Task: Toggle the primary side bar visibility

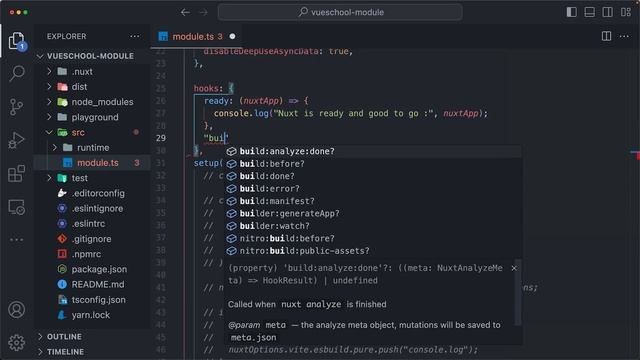Action: [x=571, y=12]
